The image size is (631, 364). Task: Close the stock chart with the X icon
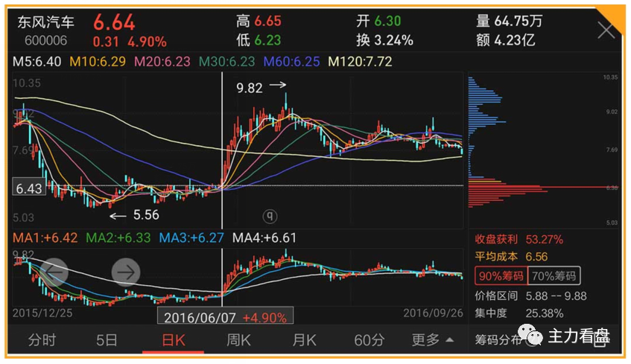[x=606, y=31]
